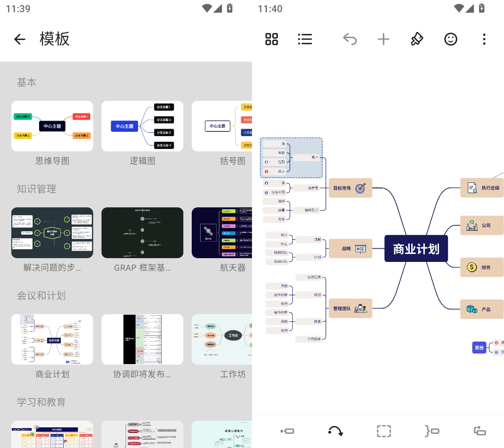The width and height of the screenshot is (504, 448).
Task: Tap the dollar coin icon on 财务 node
Action: coord(471,268)
